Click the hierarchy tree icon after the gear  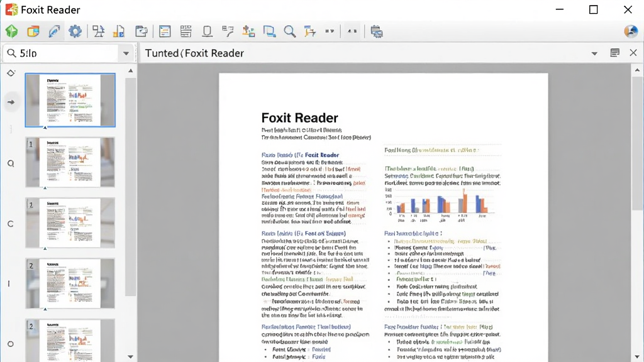(98, 31)
